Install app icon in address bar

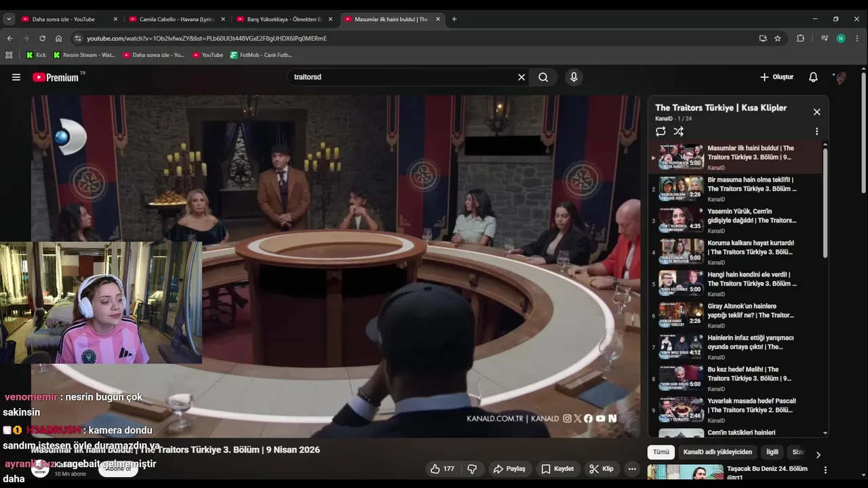pos(763,39)
